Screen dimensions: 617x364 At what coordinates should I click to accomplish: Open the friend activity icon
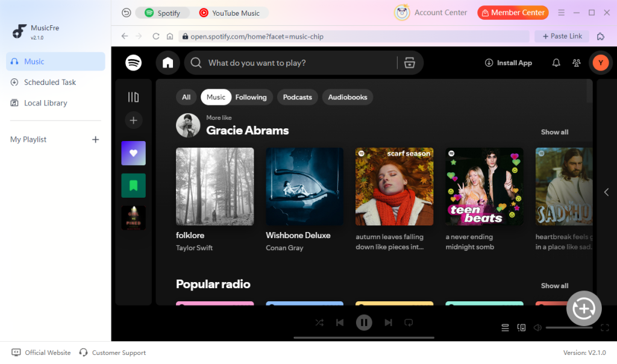click(577, 63)
